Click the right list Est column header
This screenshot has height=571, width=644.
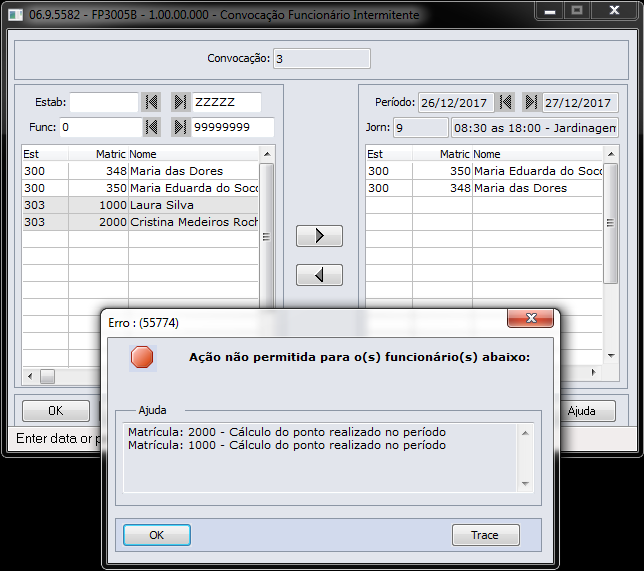point(389,154)
